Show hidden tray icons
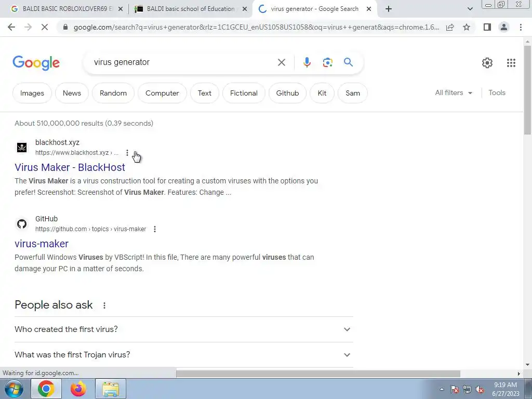This screenshot has height=399, width=532. (x=442, y=390)
